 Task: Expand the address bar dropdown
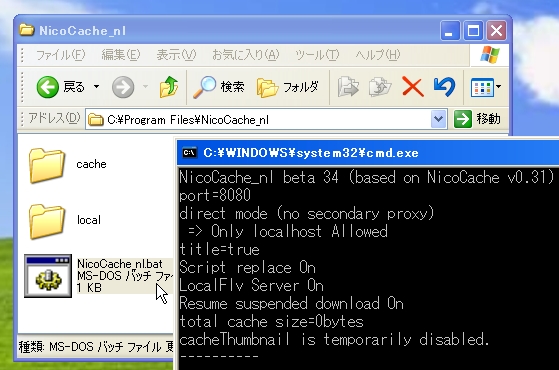(439, 119)
